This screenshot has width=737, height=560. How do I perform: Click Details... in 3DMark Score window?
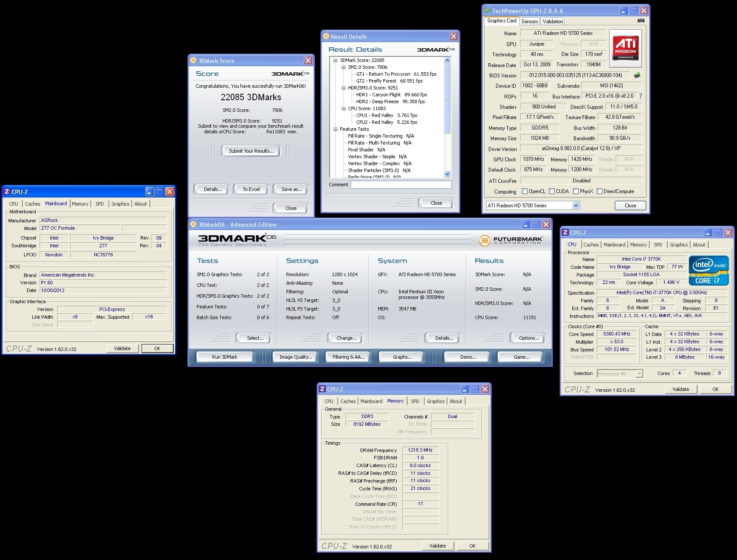(x=213, y=189)
